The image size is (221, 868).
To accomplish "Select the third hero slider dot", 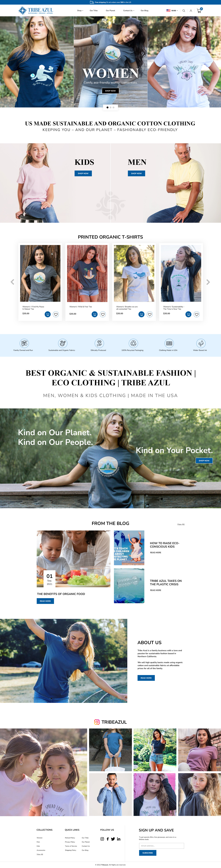I will click(x=113, y=107).
